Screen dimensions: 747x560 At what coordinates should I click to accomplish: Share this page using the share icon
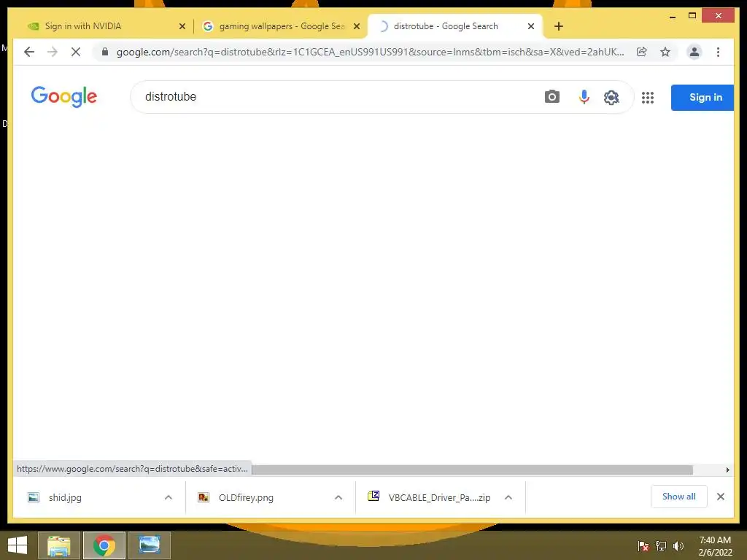pyautogui.click(x=642, y=52)
